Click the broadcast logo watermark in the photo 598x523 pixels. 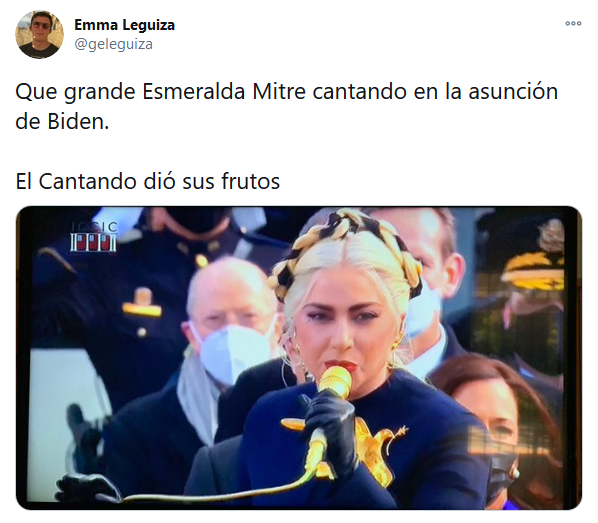pos(94,237)
